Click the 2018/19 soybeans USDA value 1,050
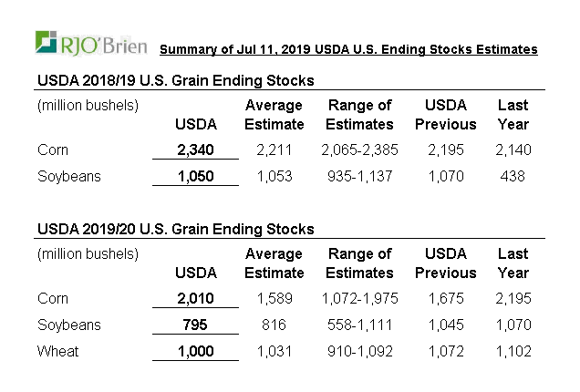Viewport: 580px width, 392px height. [195, 176]
